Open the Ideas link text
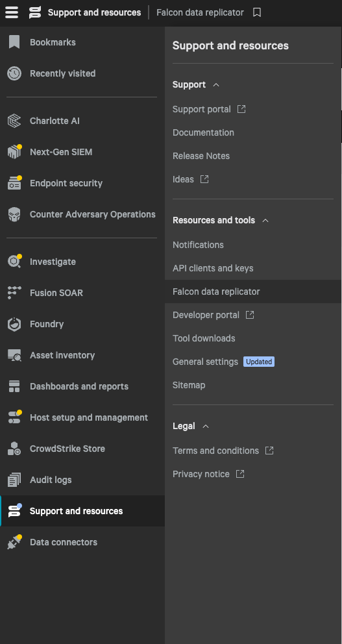Viewport: 342px width, 644px height. 183,179
